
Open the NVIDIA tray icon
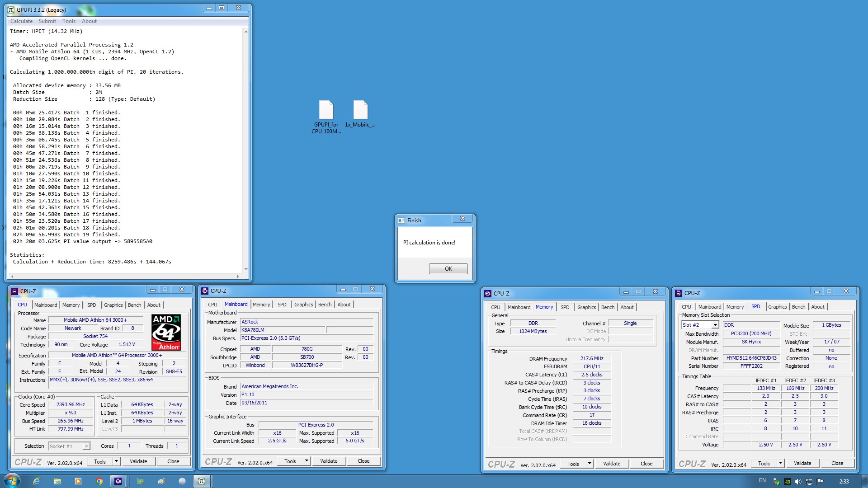click(x=787, y=482)
